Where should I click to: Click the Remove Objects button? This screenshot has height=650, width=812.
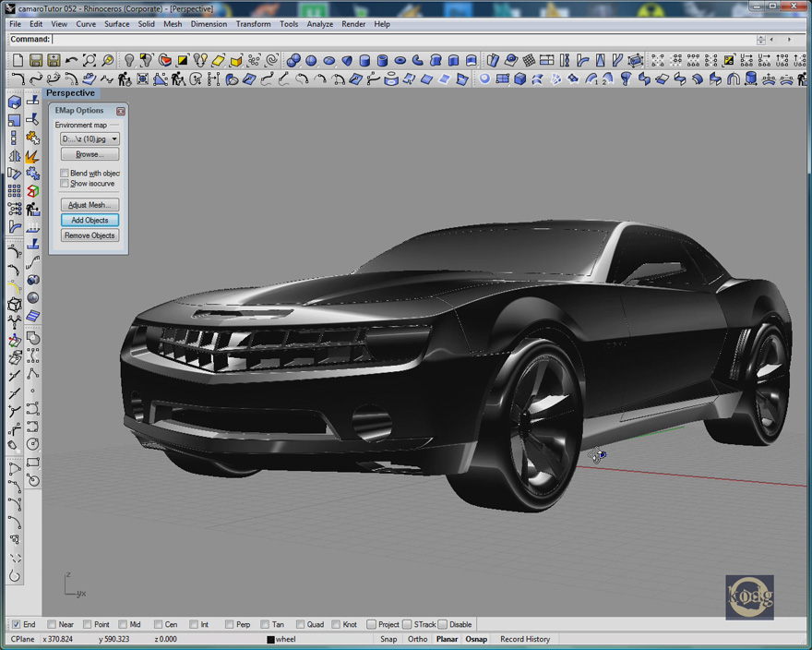click(90, 235)
